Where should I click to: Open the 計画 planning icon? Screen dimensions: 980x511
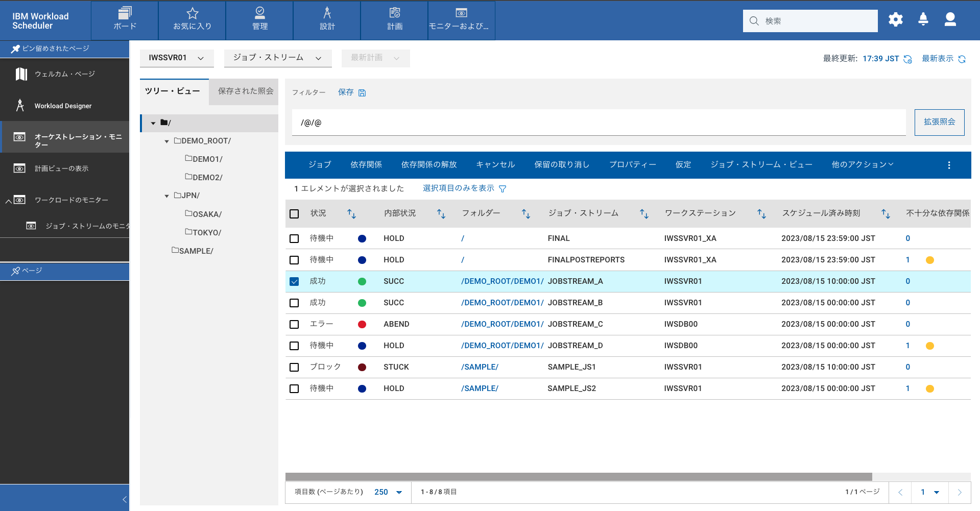pyautogui.click(x=395, y=13)
